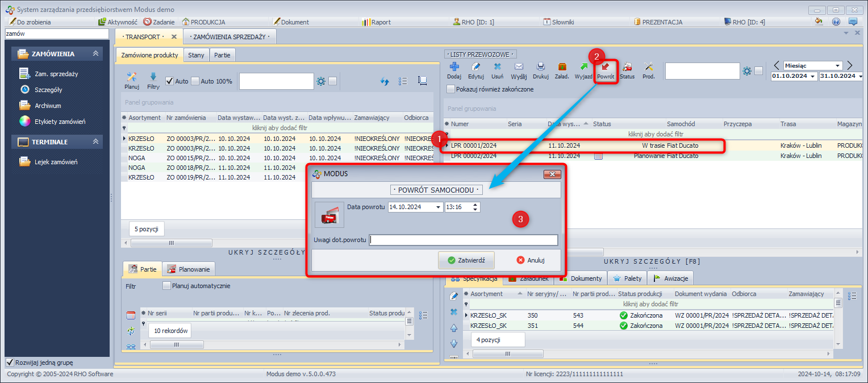Viewport: 868px width, 383px height.
Task: Collapse the ZAMÓWIENIA sidebar group
Action: pyautogui.click(x=96, y=54)
